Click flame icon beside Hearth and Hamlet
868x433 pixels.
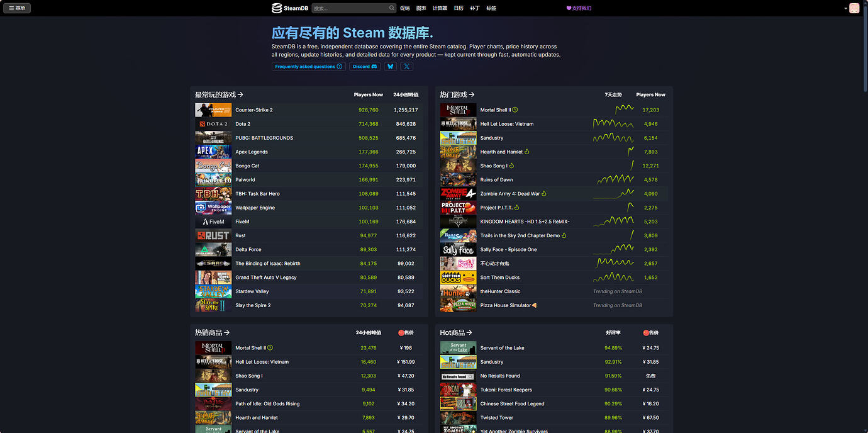pyautogui.click(x=527, y=152)
